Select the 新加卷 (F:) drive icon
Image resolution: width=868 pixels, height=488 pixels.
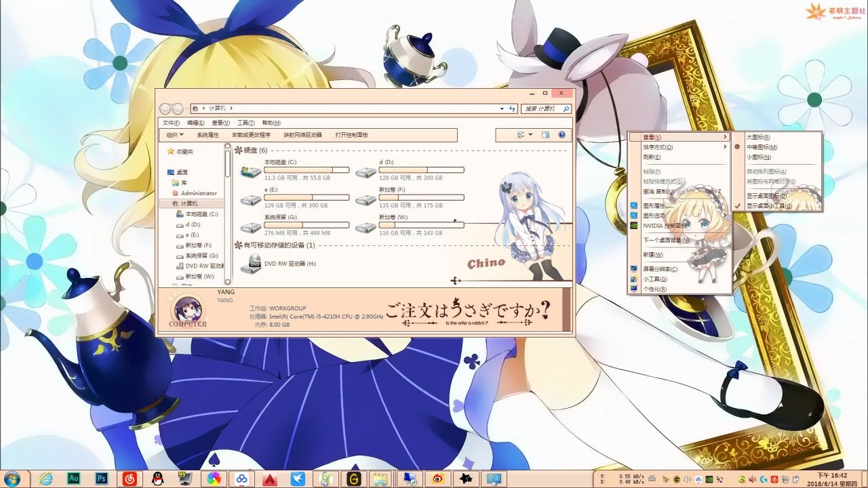pyautogui.click(x=366, y=199)
